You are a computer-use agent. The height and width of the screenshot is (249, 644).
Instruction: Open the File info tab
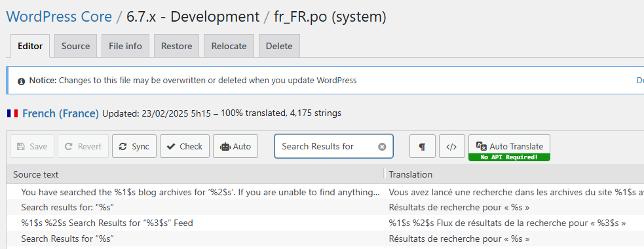tap(125, 46)
